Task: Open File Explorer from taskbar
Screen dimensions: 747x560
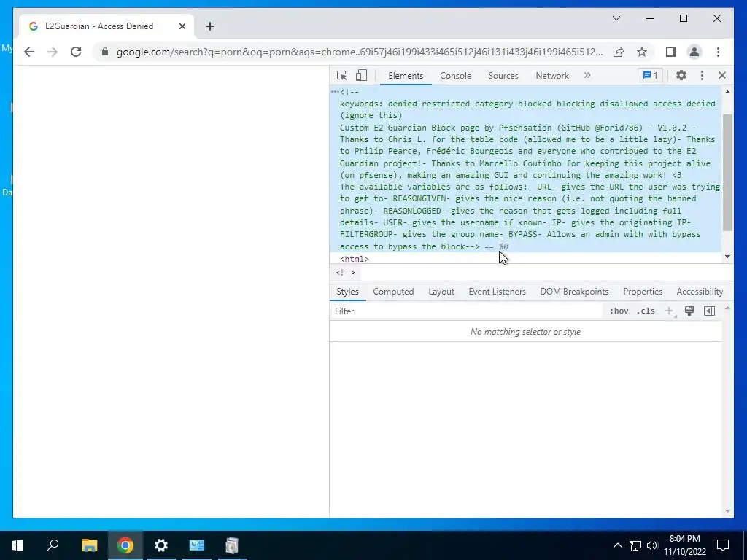Action: (x=89, y=545)
